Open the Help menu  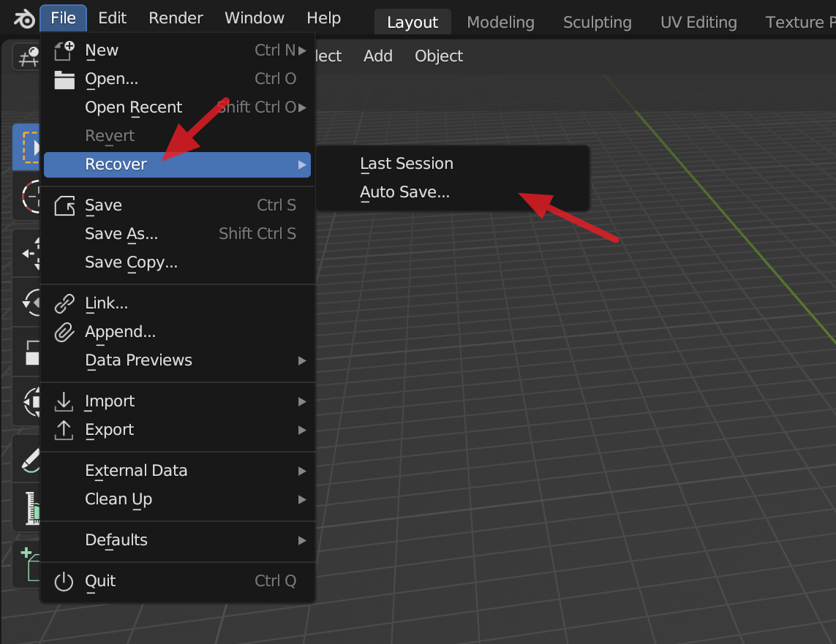[x=323, y=18]
